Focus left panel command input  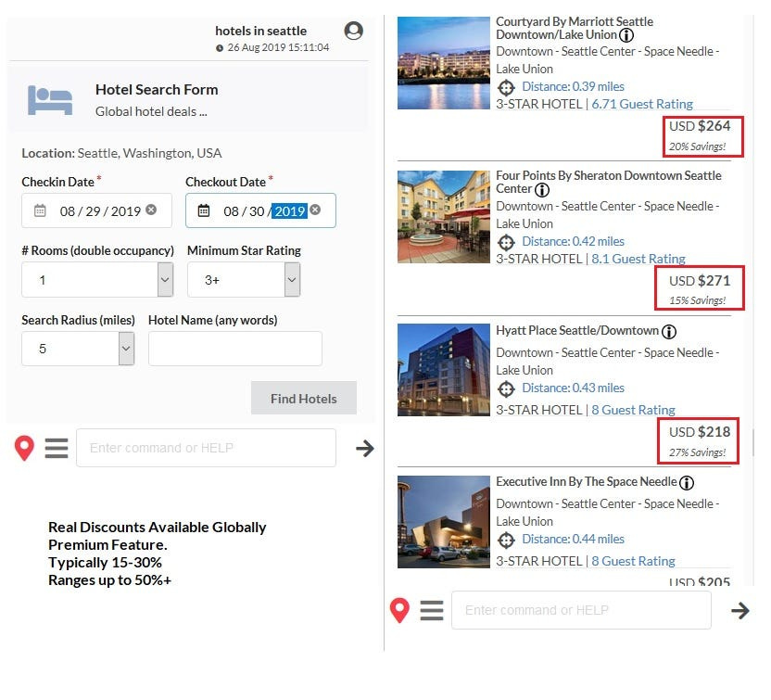(x=206, y=448)
